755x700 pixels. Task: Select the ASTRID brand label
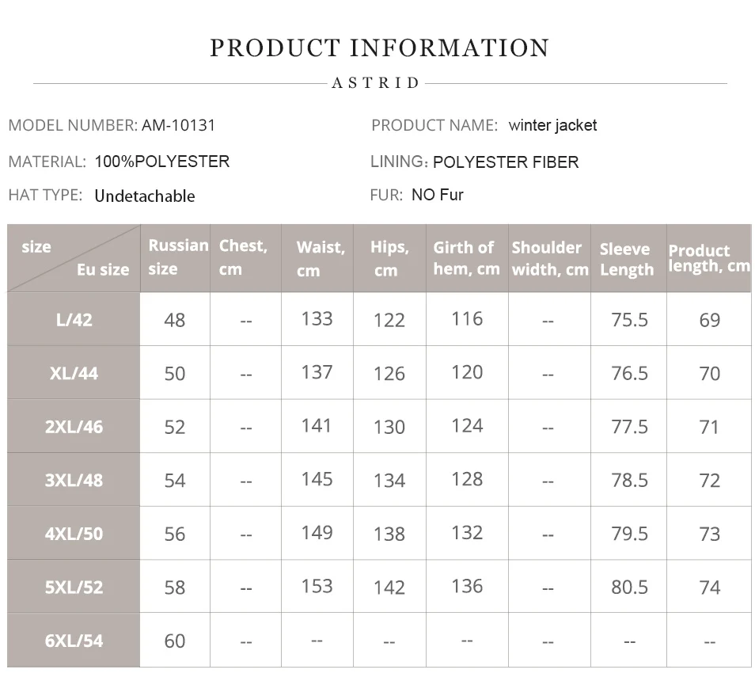(x=376, y=83)
